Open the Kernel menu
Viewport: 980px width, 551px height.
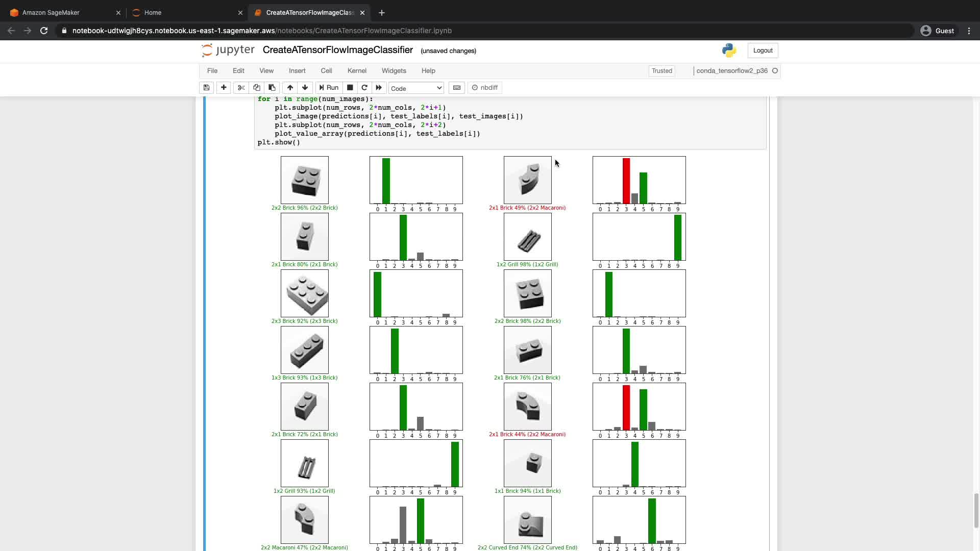(357, 71)
